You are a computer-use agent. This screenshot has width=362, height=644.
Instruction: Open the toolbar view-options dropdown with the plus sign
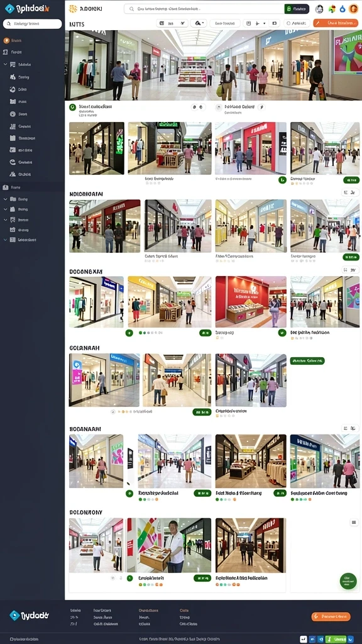pos(261,23)
